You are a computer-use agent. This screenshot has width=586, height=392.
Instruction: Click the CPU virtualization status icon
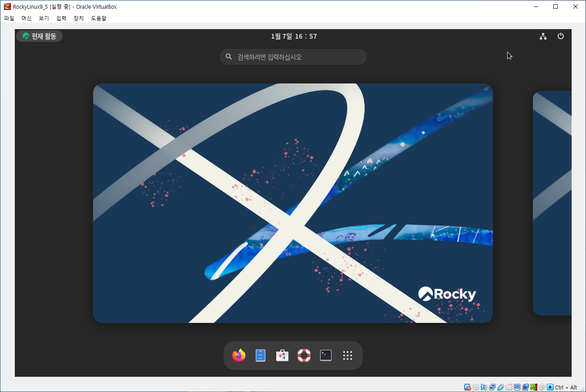533,387
